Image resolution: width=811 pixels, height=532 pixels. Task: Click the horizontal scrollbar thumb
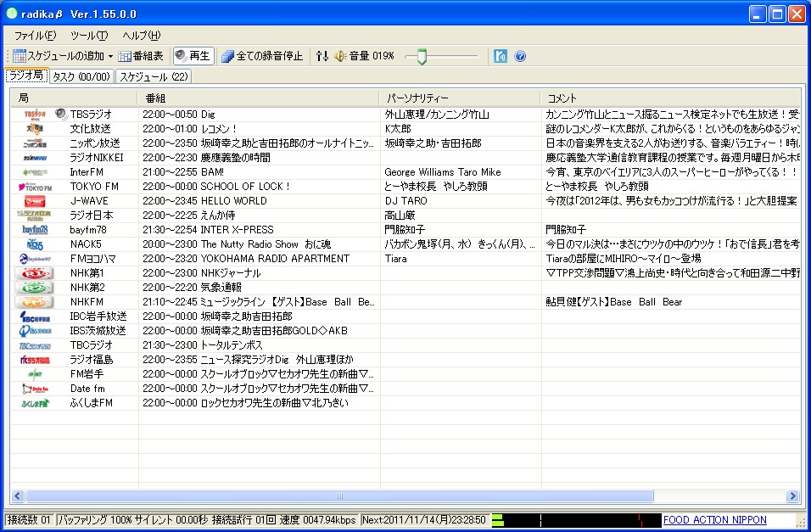(339, 496)
